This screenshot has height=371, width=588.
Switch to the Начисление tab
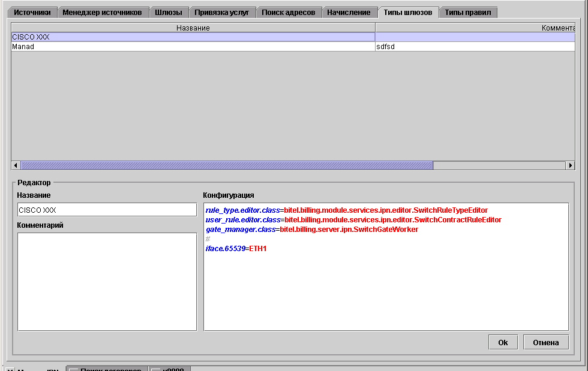349,13
